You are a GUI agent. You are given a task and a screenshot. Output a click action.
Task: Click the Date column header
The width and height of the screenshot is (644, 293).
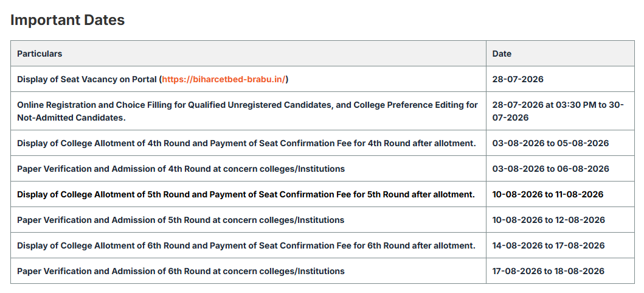pos(502,54)
